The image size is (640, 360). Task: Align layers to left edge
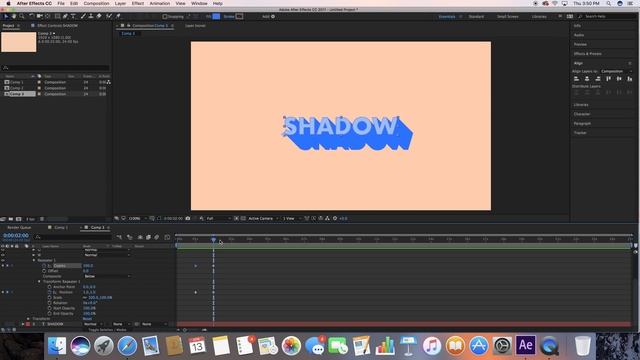pos(576,79)
